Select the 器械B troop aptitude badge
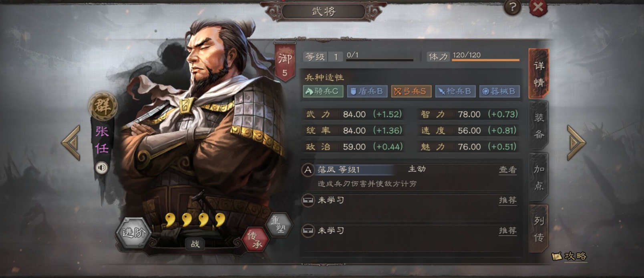Viewport: 644px width, 278px height. point(499,91)
